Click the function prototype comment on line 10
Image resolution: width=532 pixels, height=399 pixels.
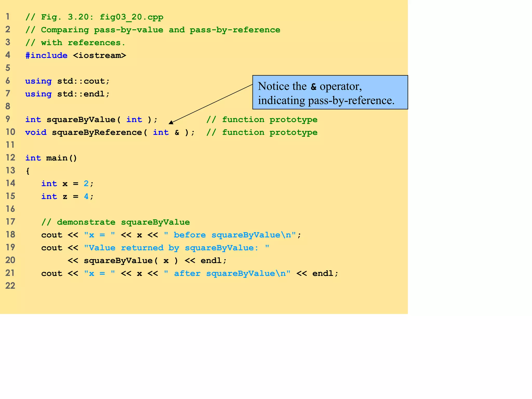pos(262,132)
